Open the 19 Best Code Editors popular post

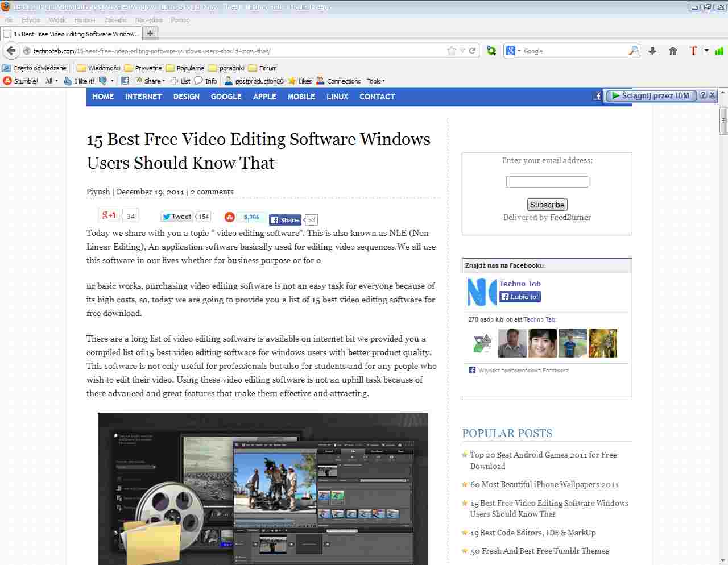tap(532, 533)
